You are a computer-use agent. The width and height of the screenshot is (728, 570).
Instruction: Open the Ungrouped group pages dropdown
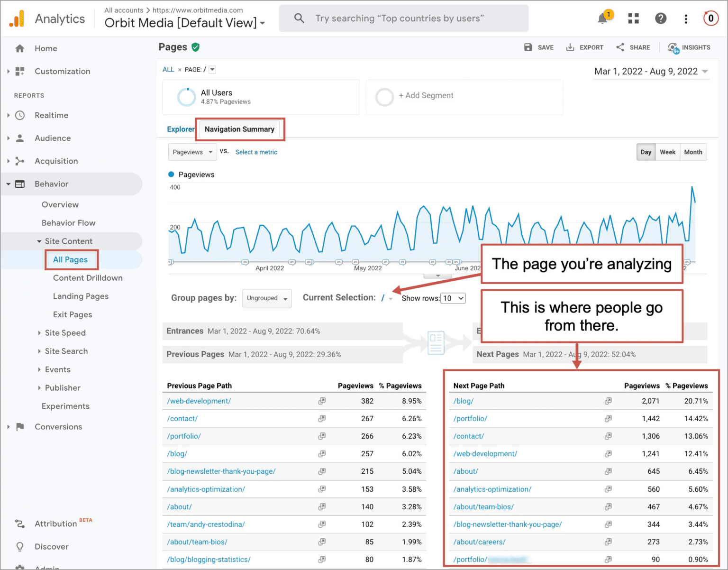coord(266,298)
